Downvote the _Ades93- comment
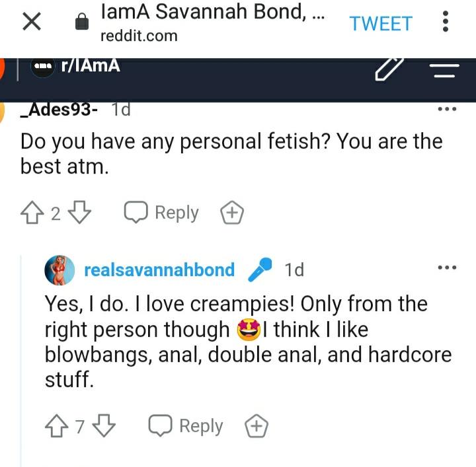Image resolution: width=476 pixels, height=467 pixels. click(79, 213)
